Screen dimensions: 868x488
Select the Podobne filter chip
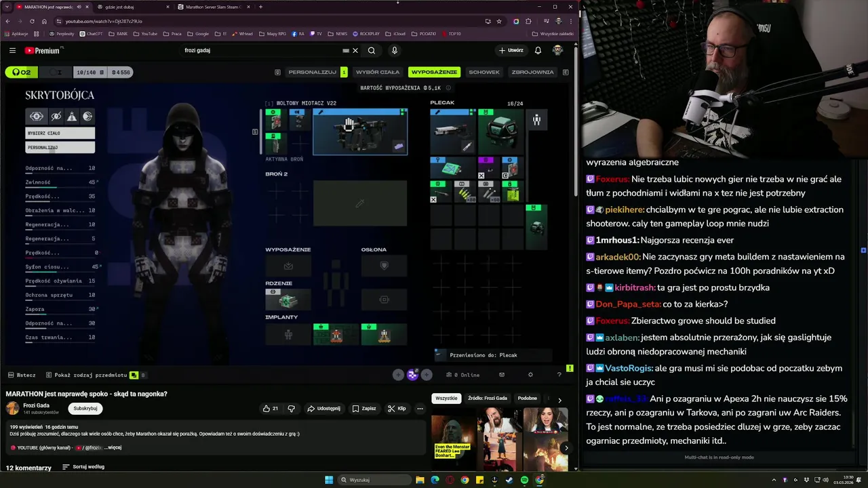tap(527, 399)
